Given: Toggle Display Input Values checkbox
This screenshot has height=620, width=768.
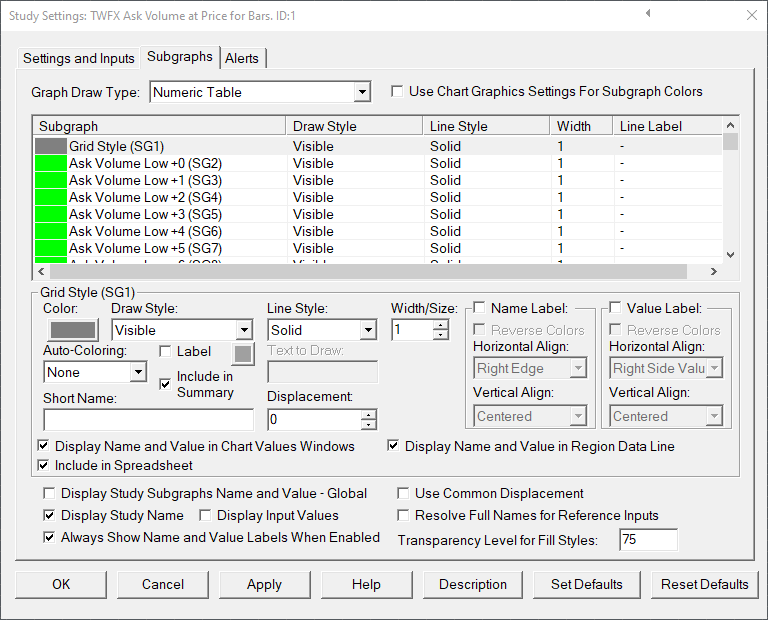Looking at the screenshot, I should tap(205, 516).
